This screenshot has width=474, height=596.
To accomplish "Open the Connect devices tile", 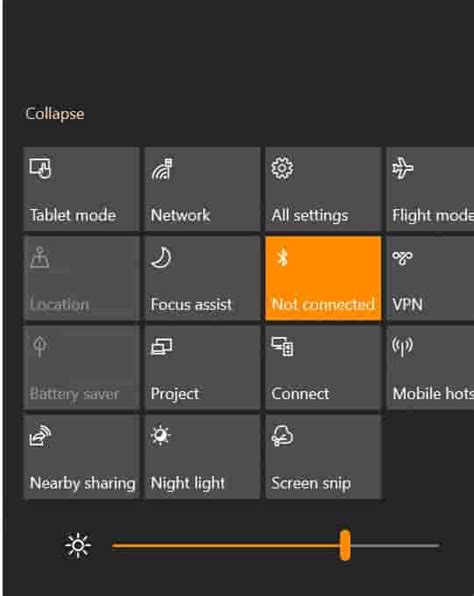I will pos(323,368).
